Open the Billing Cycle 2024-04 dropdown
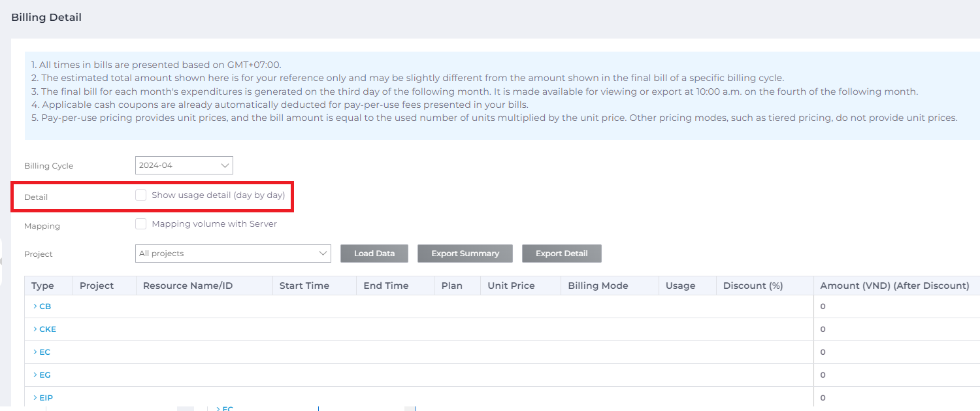 pyautogui.click(x=184, y=165)
